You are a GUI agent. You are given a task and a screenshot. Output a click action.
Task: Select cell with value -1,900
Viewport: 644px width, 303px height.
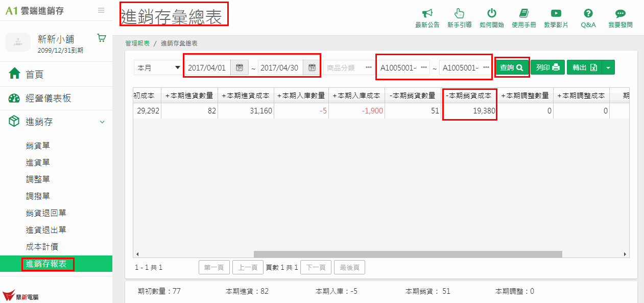356,111
